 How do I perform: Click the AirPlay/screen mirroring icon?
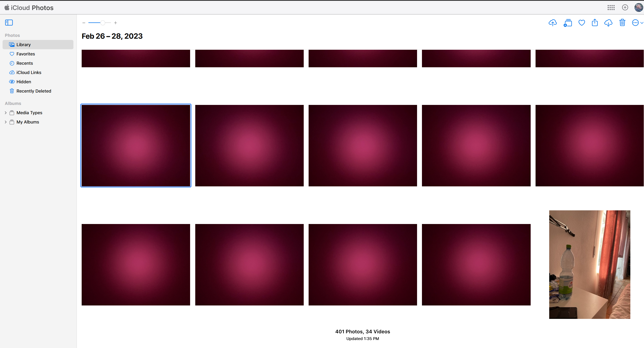coord(567,23)
